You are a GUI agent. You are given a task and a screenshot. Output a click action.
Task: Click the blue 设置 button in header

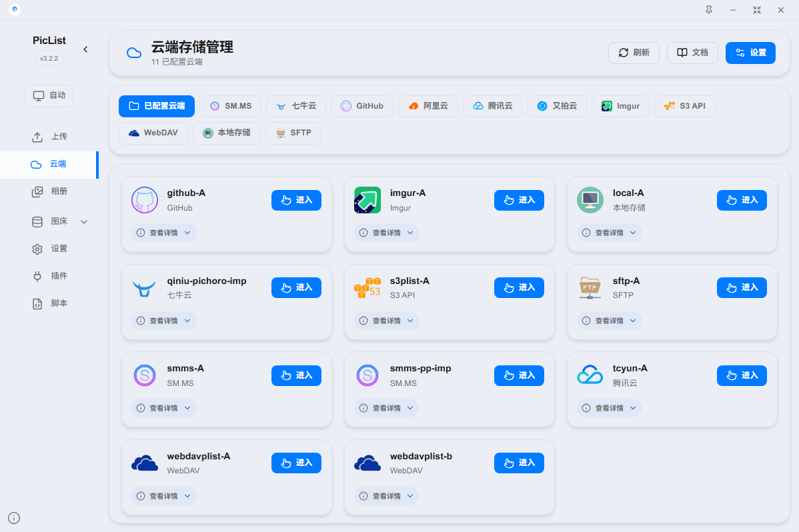750,53
